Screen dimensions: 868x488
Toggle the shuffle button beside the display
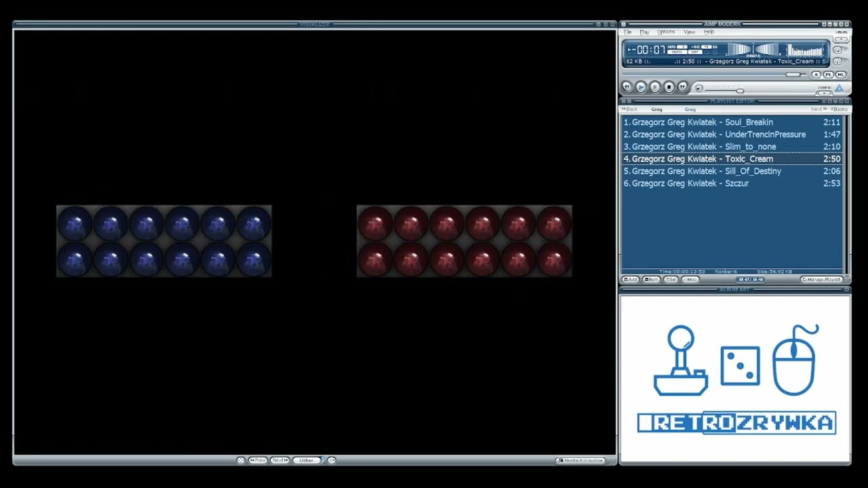(x=837, y=61)
